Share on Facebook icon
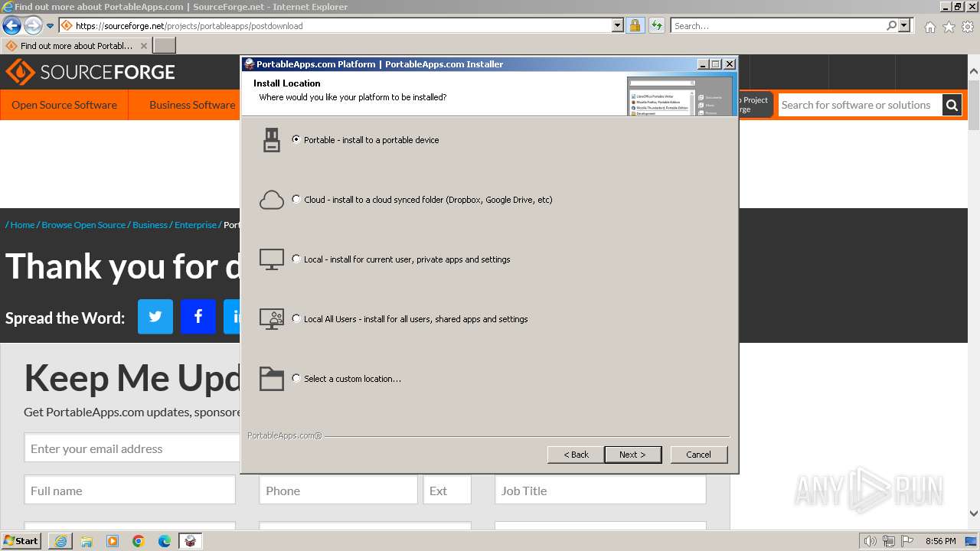The height and width of the screenshot is (551, 980). coord(198,317)
